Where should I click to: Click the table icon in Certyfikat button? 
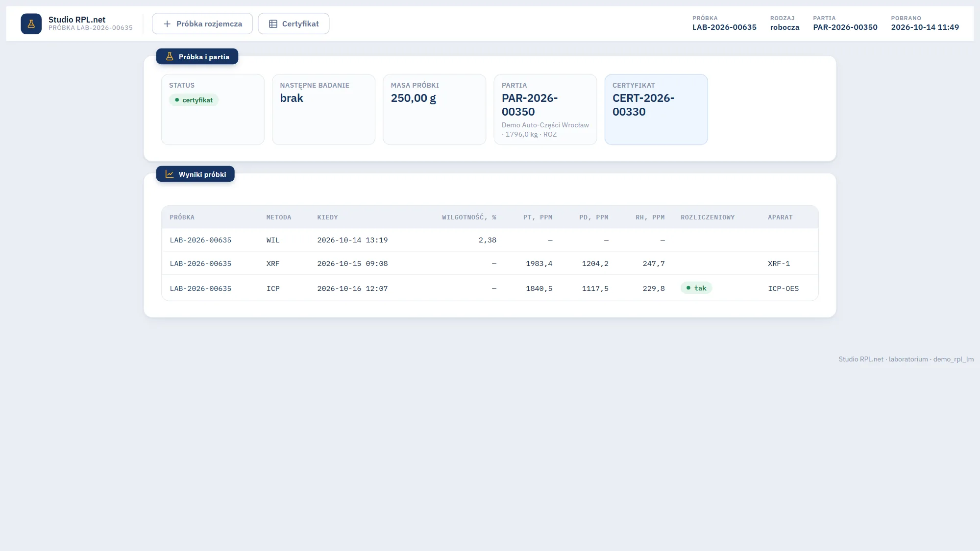click(273, 24)
